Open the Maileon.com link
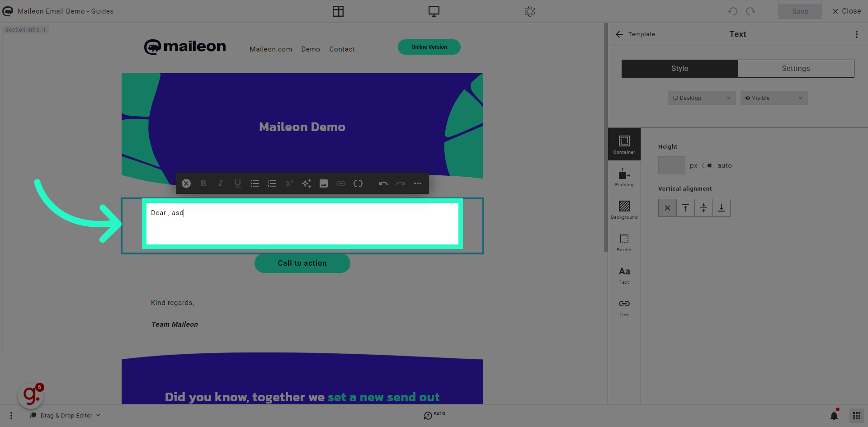The height and width of the screenshot is (427, 868). tap(271, 49)
